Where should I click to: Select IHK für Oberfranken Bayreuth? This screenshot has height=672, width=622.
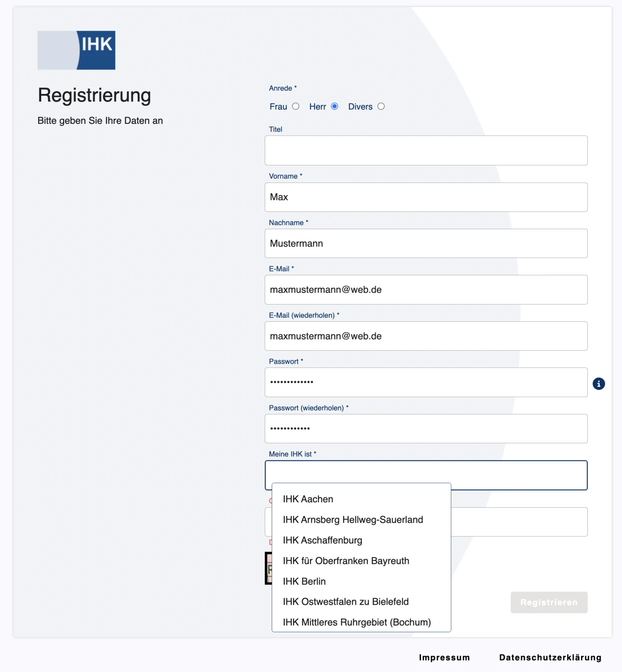click(362, 561)
